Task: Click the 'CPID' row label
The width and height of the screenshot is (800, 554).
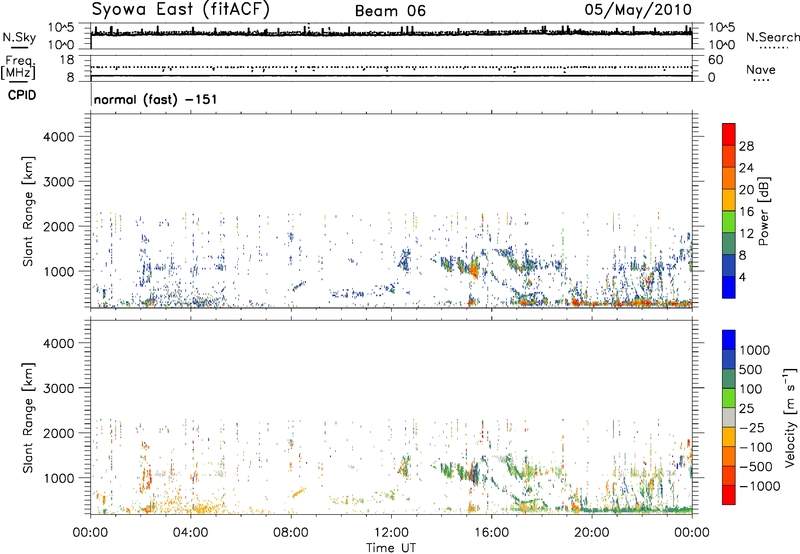Action: pyautogui.click(x=22, y=95)
